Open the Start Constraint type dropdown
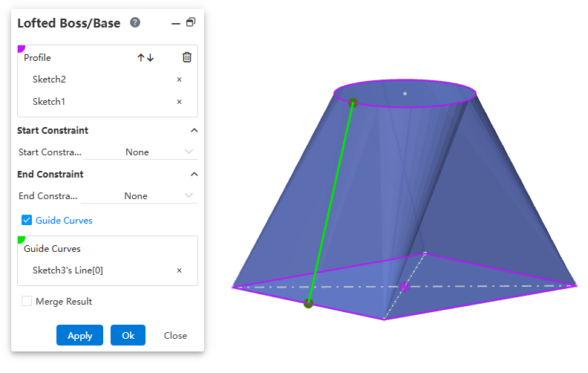Viewport: 588px width, 373px height. pyautogui.click(x=140, y=152)
